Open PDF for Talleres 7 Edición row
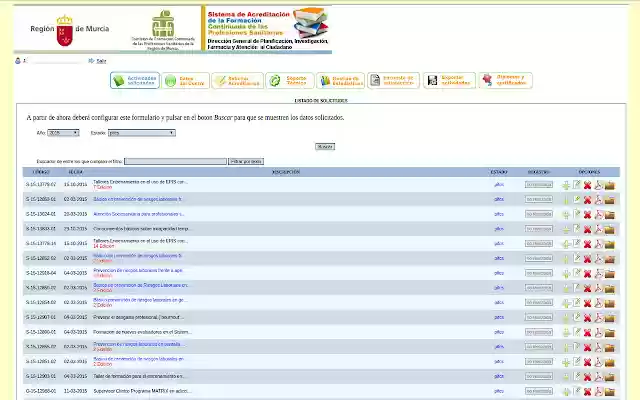The width and height of the screenshot is (640, 400). point(598,185)
